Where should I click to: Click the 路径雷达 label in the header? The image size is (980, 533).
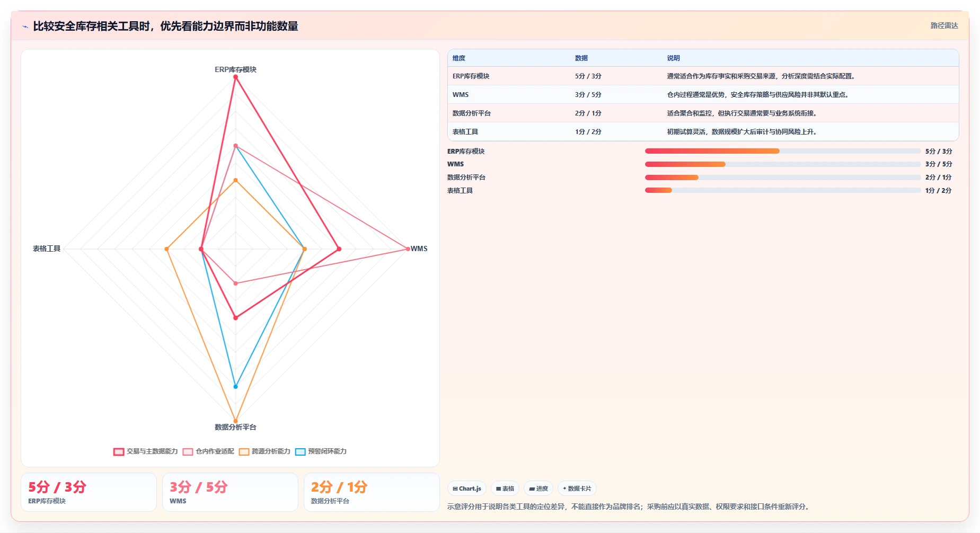[944, 25]
